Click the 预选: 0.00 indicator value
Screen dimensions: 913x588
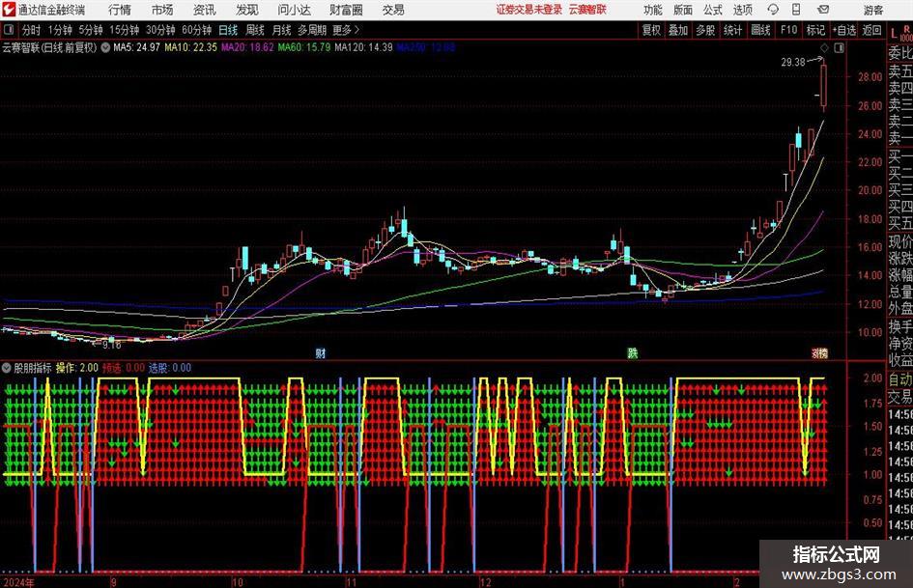click(x=124, y=368)
